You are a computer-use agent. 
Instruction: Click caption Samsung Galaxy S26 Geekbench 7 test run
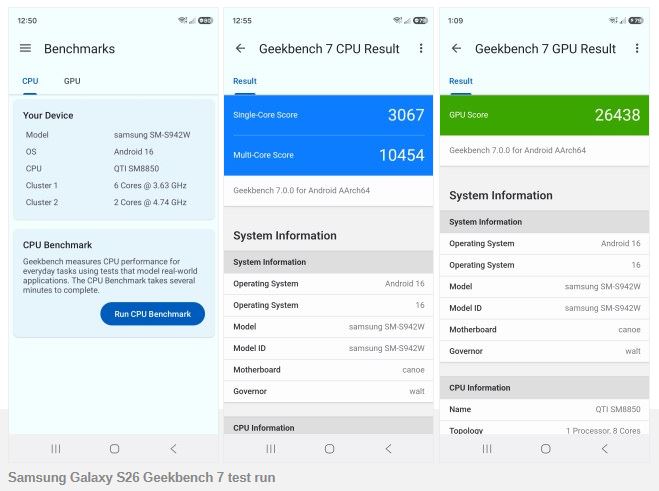click(142, 478)
